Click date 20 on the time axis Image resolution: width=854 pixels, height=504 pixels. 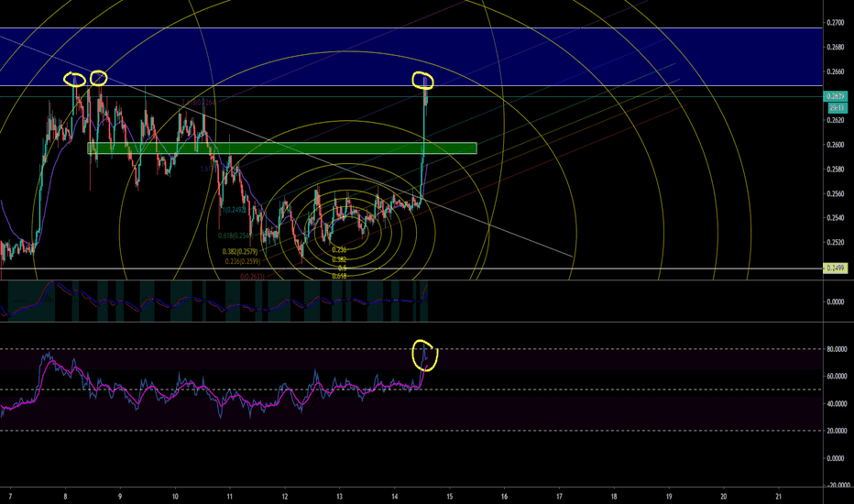point(724,497)
